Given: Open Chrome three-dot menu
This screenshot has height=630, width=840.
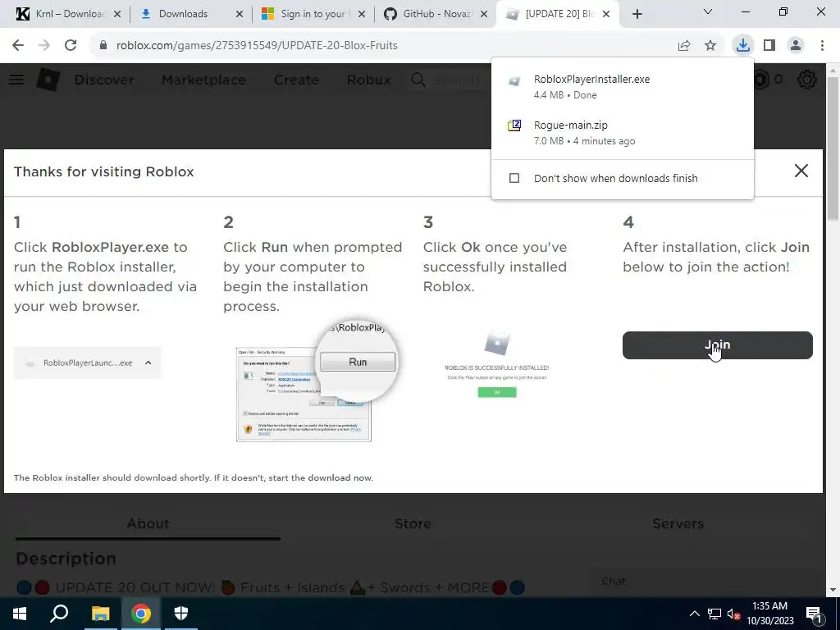Looking at the screenshot, I should pos(822,45).
